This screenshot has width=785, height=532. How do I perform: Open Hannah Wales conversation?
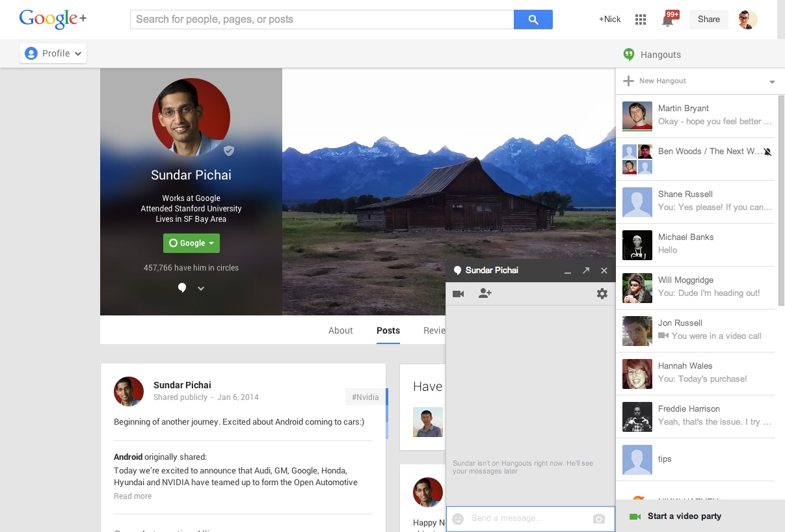tap(695, 373)
